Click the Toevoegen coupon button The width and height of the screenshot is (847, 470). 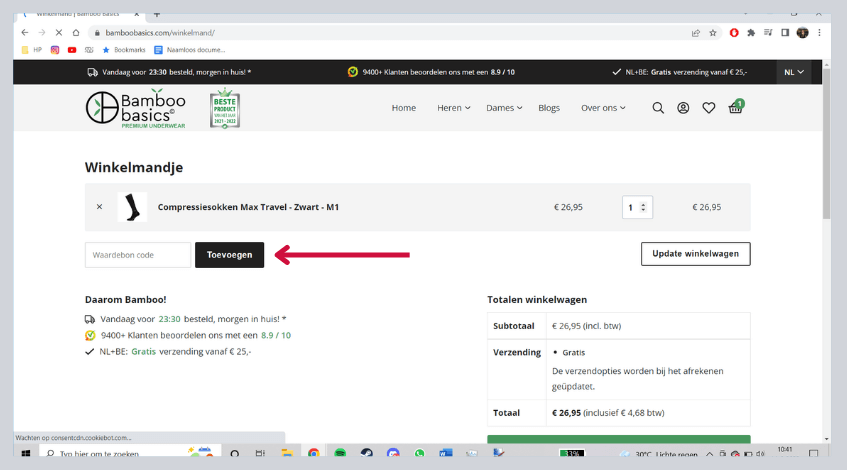click(x=230, y=255)
